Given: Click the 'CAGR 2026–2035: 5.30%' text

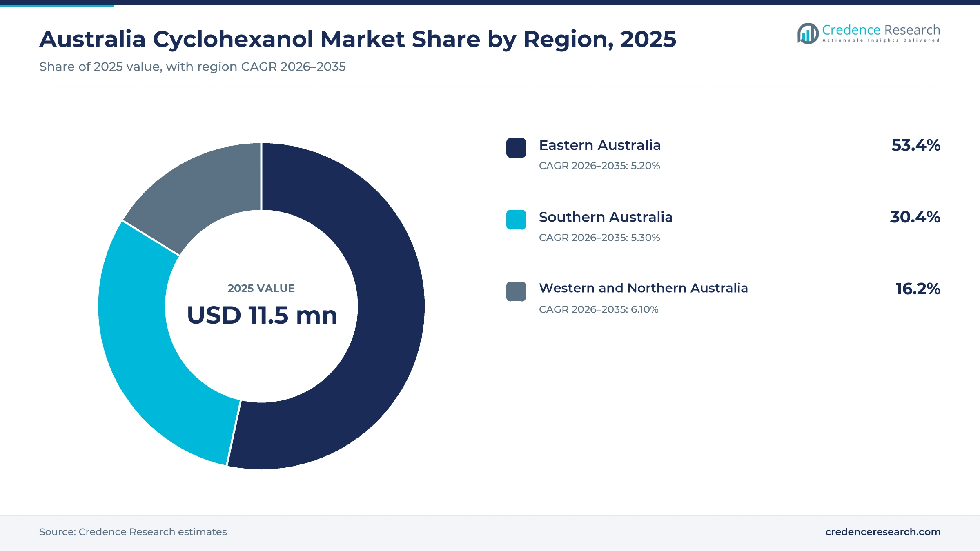Looking at the screenshot, I should (x=599, y=238).
